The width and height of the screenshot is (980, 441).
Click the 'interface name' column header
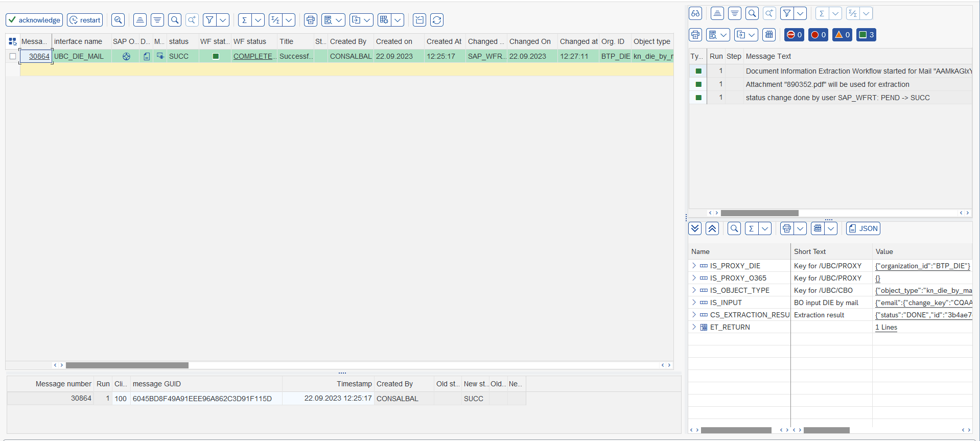click(81, 41)
